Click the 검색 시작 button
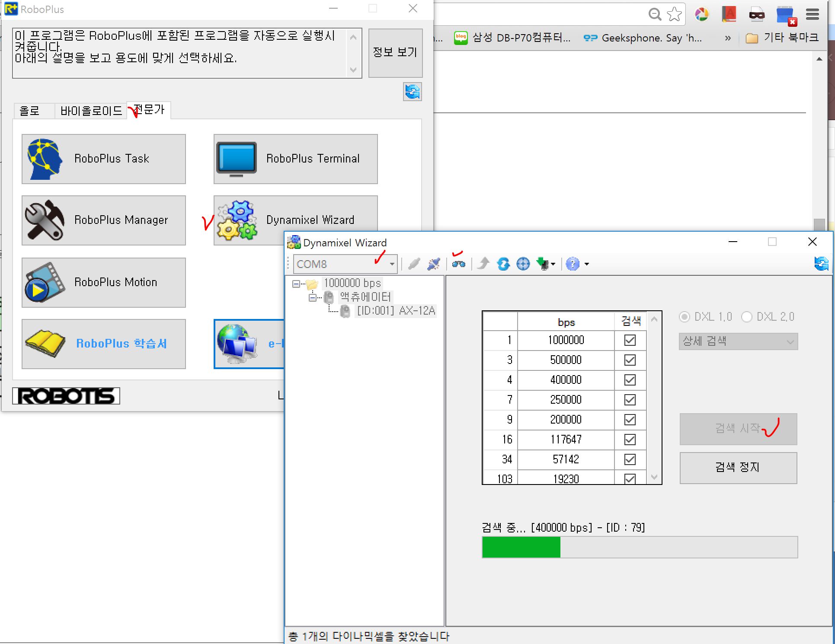This screenshot has height=644, width=835. pos(738,429)
